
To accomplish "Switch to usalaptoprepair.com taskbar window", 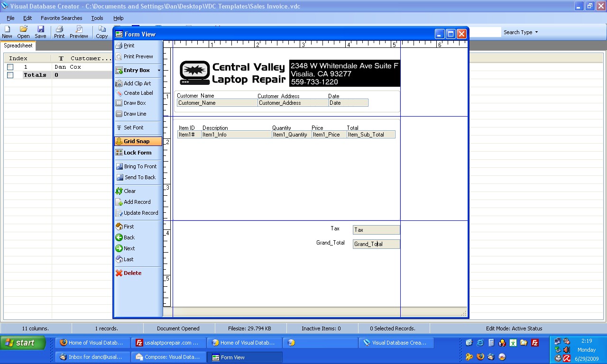I will (x=168, y=343).
